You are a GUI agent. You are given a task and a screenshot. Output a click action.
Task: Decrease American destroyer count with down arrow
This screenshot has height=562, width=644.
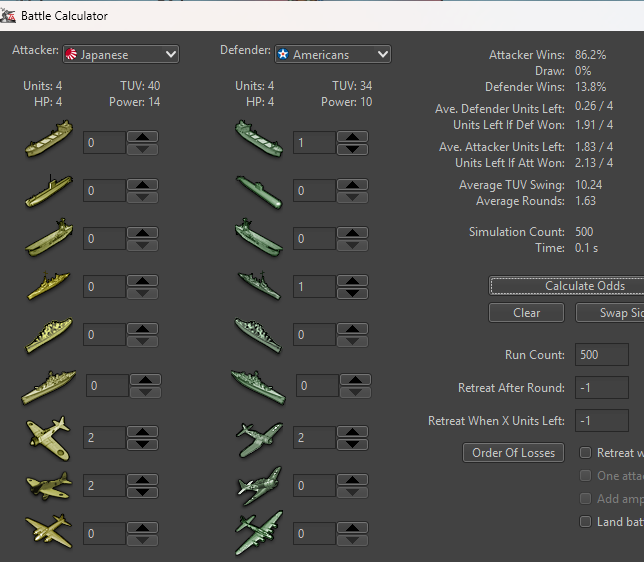(x=352, y=293)
